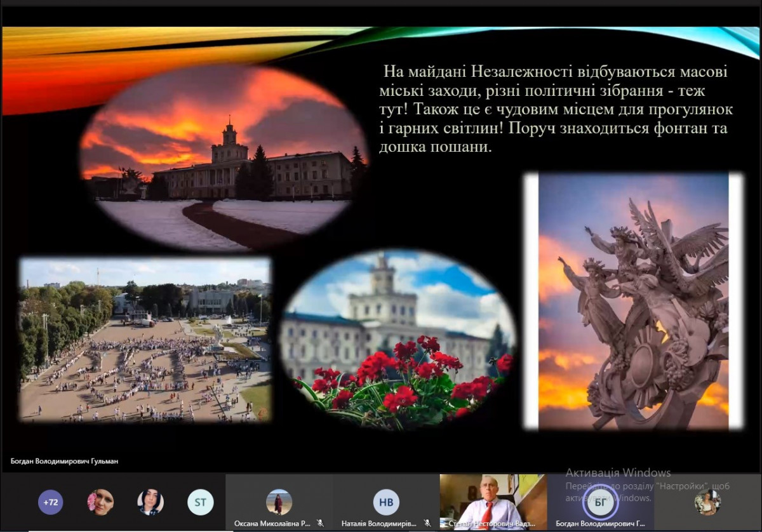
Task: Click the БГ avatar of the presenter
Action: tap(600, 503)
